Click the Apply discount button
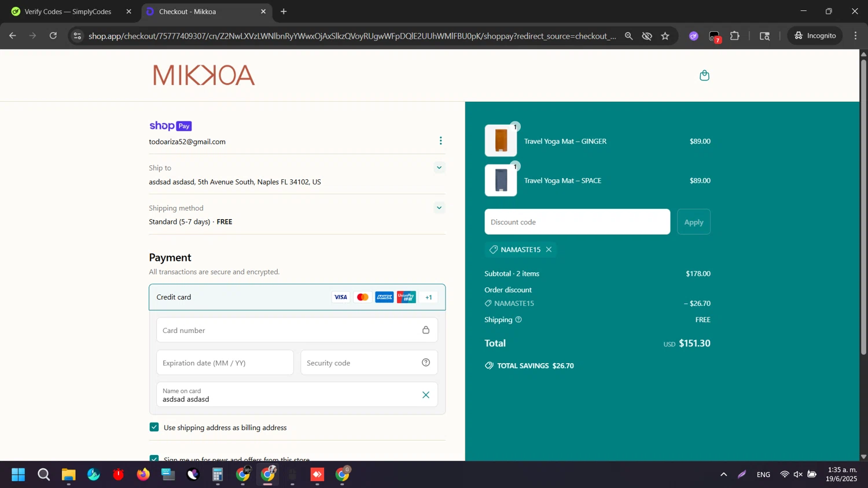The height and width of the screenshot is (488, 868). tap(694, 221)
